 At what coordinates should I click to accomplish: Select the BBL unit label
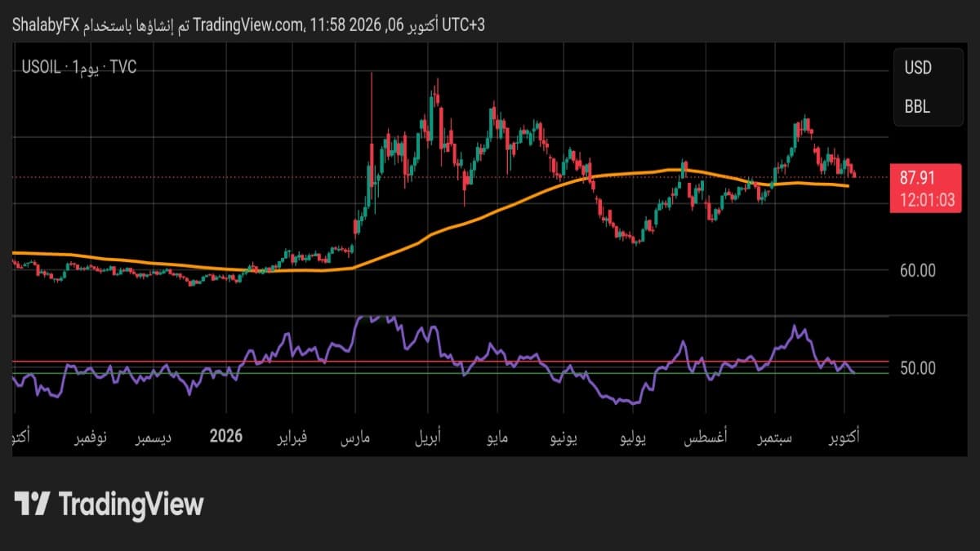click(x=917, y=107)
